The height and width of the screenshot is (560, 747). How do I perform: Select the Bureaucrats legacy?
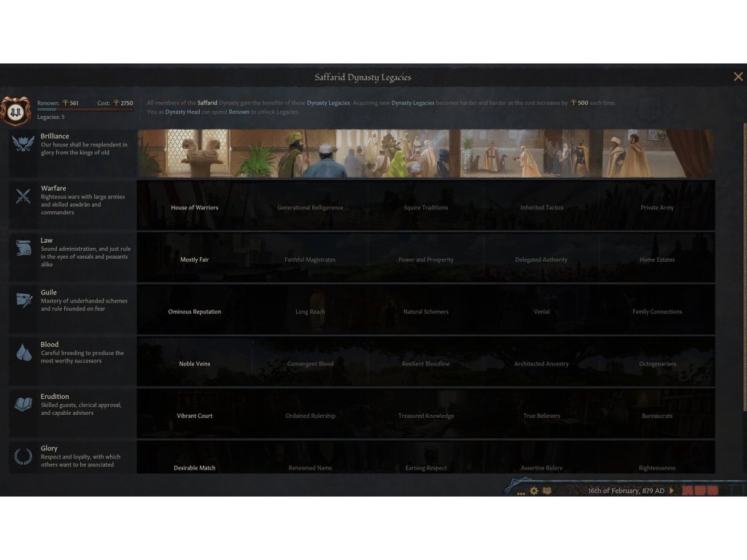657,416
